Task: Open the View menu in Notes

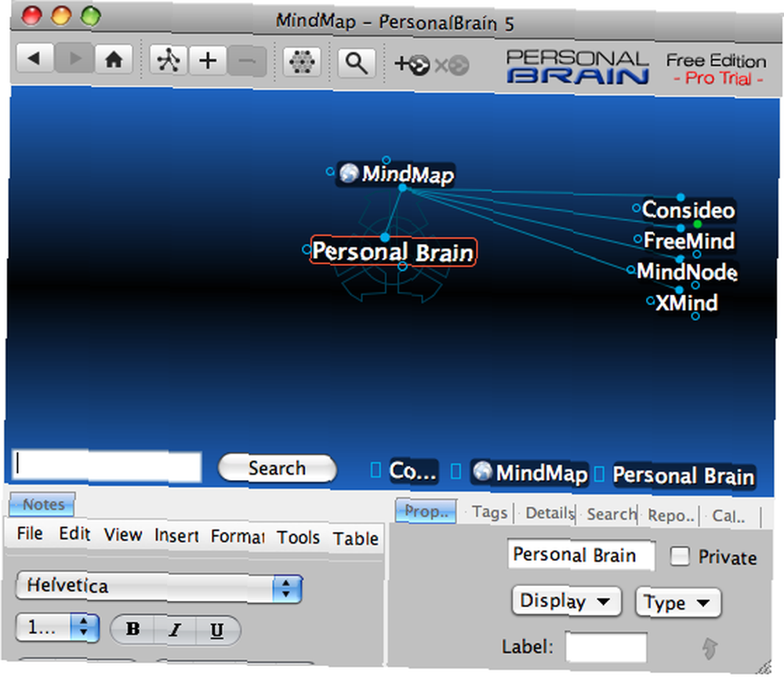Action: click(x=123, y=535)
